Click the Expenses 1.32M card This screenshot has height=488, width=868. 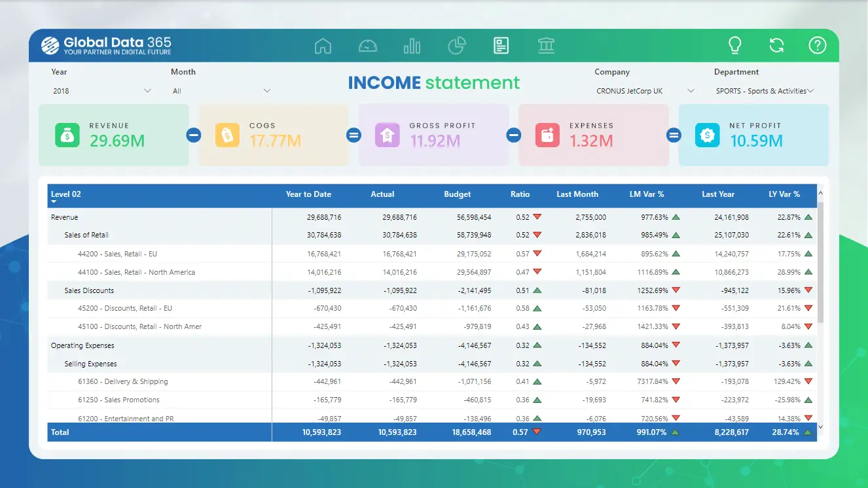pyautogui.click(x=594, y=135)
